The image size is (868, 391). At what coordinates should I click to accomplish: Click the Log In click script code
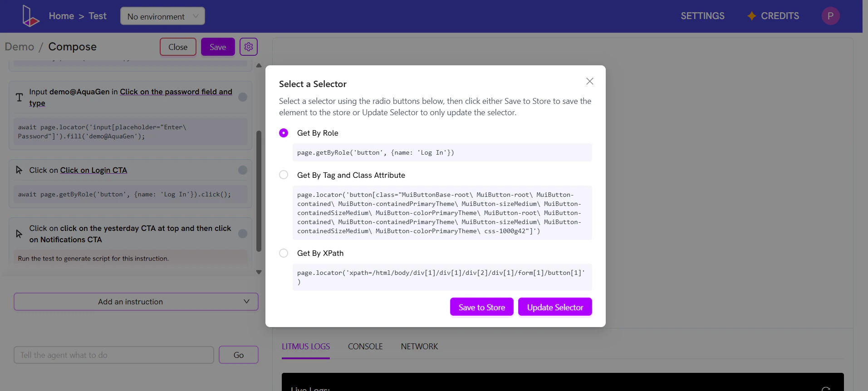[x=130, y=194]
